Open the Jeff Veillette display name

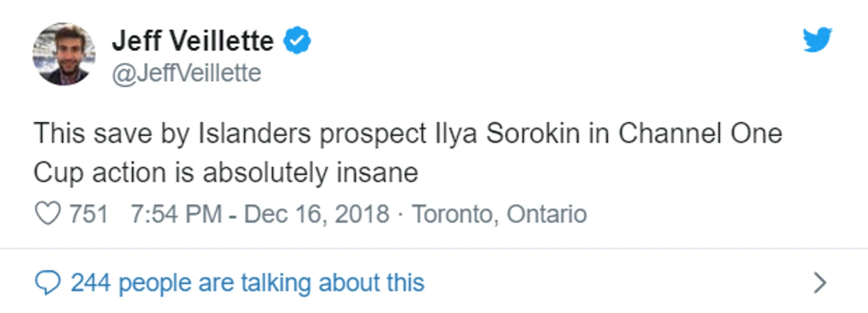coord(193,41)
